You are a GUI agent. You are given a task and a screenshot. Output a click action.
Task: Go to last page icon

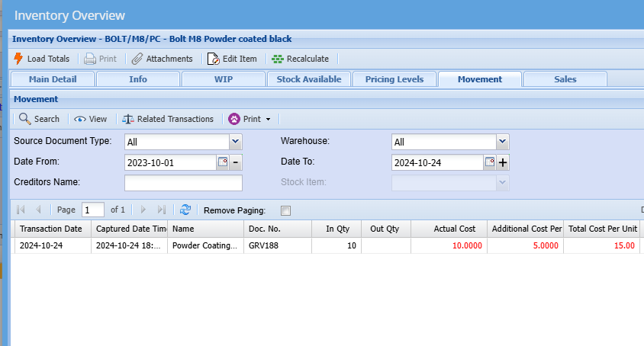(x=162, y=210)
